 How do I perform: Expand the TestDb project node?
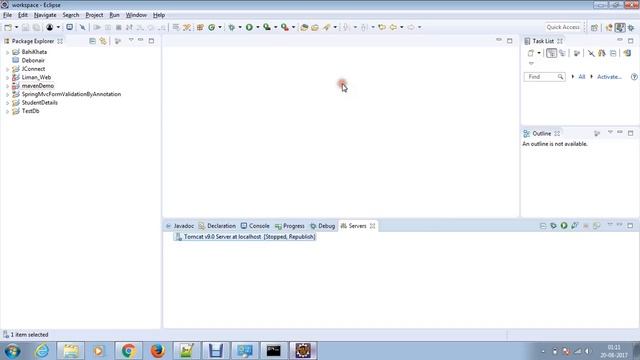7,111
